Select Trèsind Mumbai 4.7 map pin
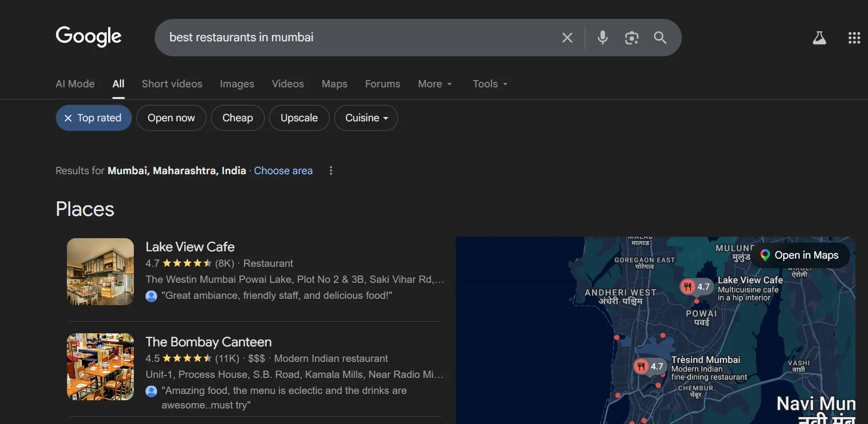868x424 pixels. (649, 366)
